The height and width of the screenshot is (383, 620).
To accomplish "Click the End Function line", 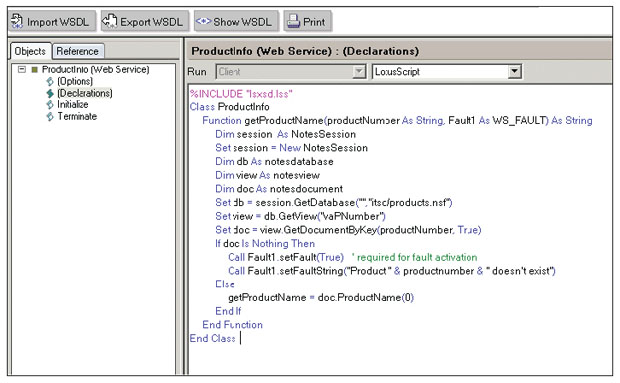I will click(x=232, y=325).
